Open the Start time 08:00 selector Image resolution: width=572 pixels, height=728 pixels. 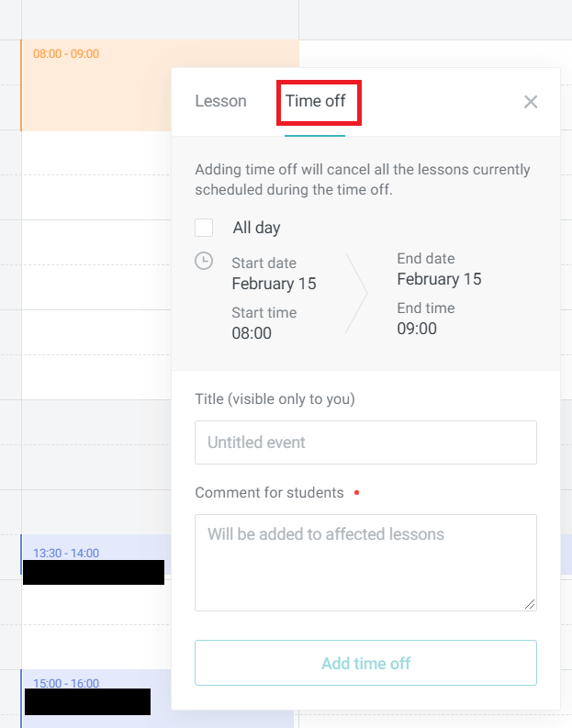[252, 333]
